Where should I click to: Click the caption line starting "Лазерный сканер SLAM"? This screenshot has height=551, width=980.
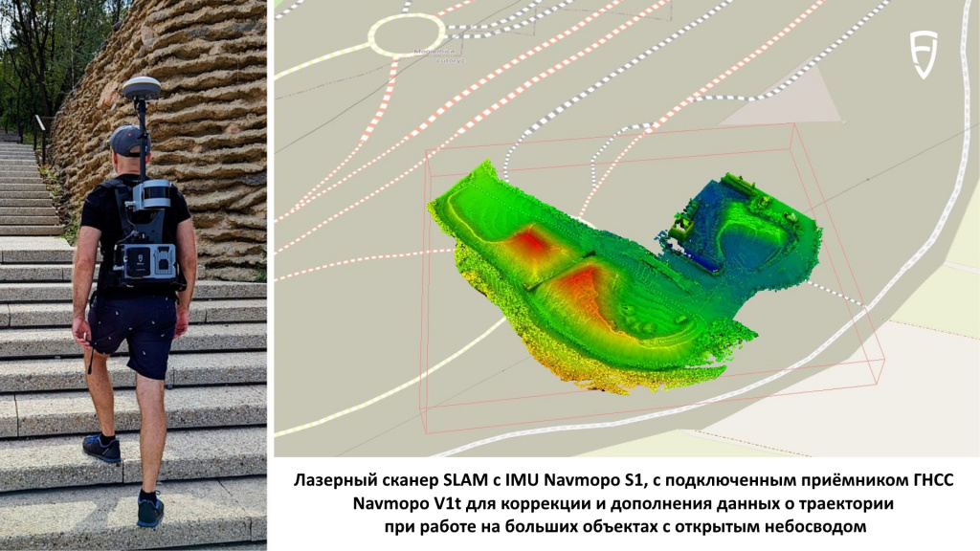[x=624, y=480]
